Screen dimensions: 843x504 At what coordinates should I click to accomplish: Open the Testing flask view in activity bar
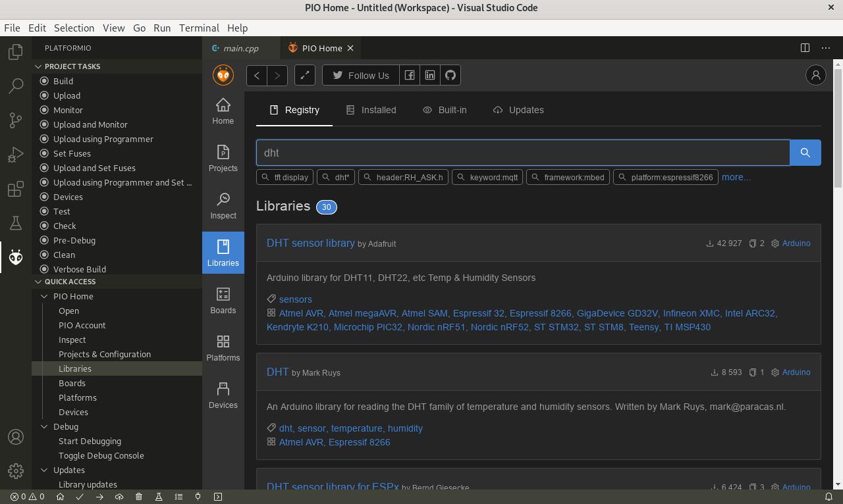click(x=16, y=223)
